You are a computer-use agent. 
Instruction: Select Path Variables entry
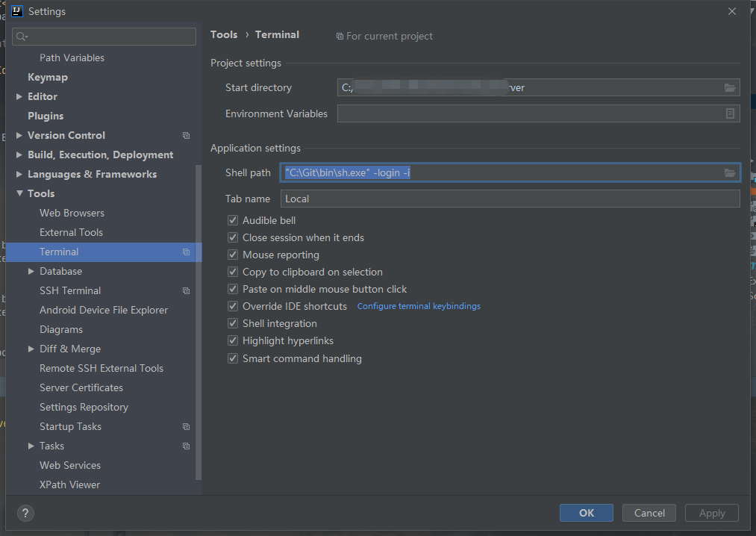(x=72, y=58)
